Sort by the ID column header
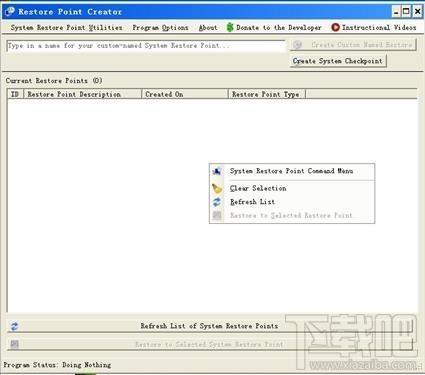The width and height of the screenshot is (425, 375). coord(15,94)
